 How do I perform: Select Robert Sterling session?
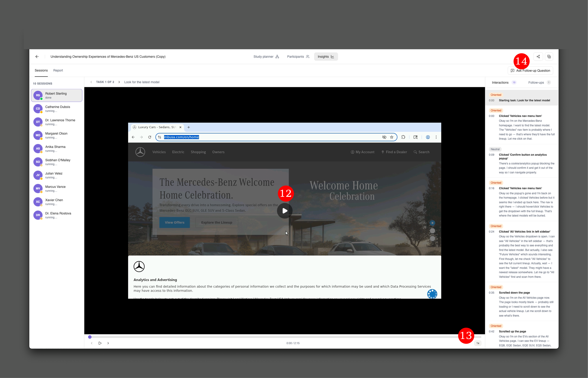pyautogui.click(x=57, y=95)
